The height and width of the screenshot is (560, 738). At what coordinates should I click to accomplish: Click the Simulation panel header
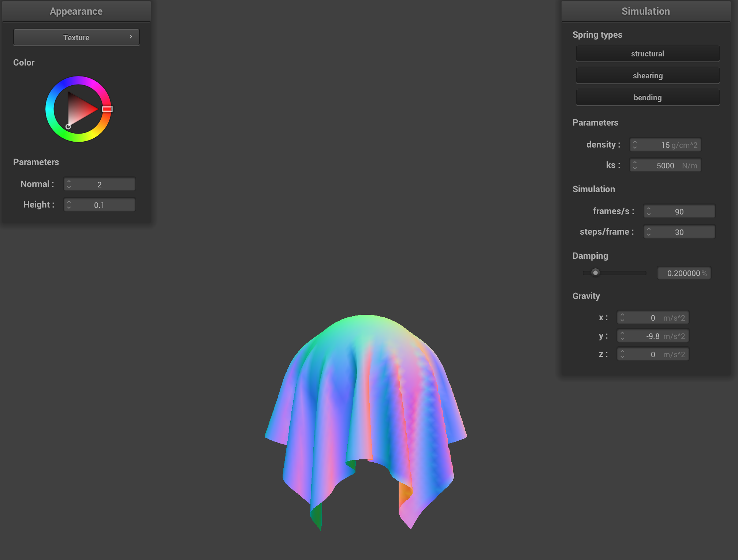[646, 11]
